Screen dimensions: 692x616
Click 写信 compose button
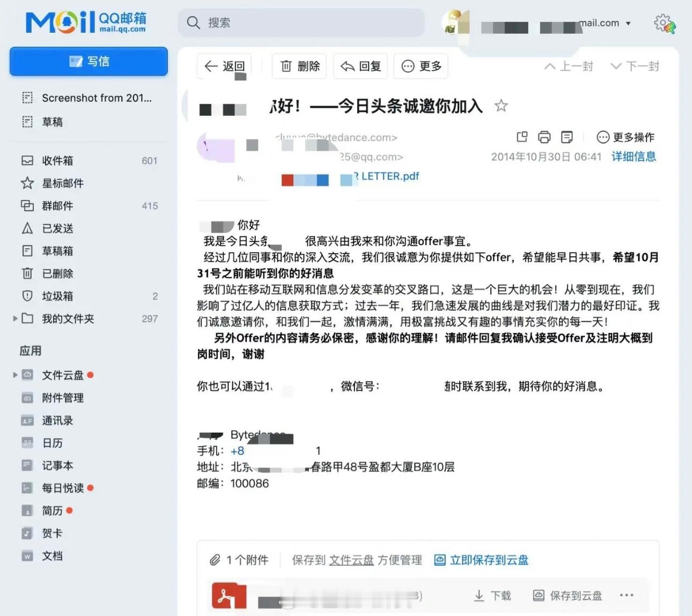[89, 61]
